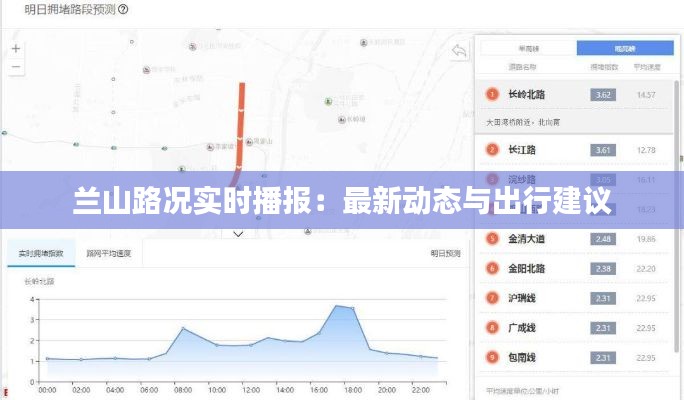Viewport: 684px width, 400px height.
Task: Click congestion index value 3.62
Action: 603,95
